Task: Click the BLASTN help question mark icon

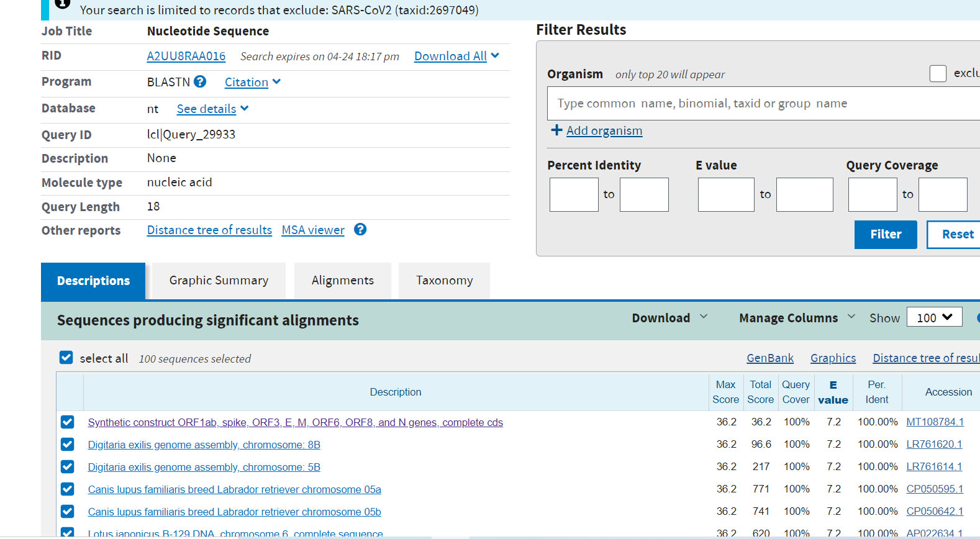Action: coord(199,81)
